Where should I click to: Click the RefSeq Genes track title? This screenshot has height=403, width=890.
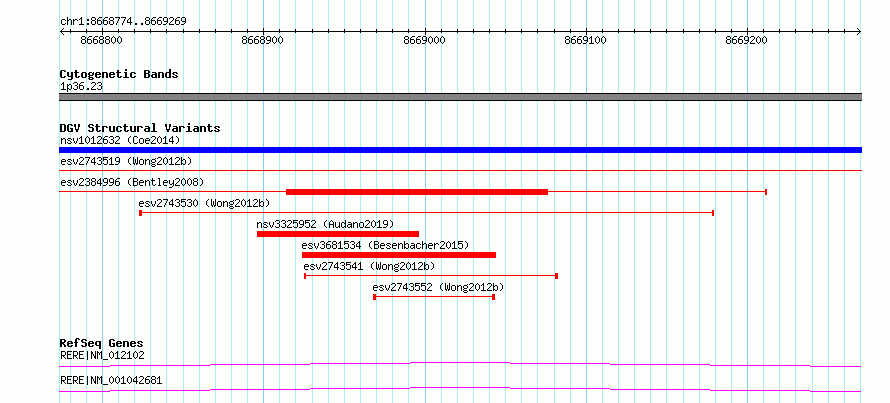click(x=102, y=343)
